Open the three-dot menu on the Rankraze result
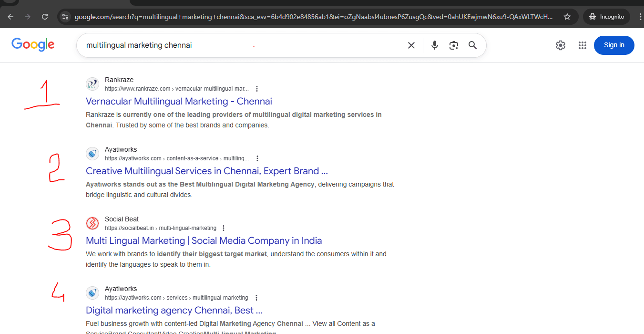644x334 pixels. click(256, 88)
